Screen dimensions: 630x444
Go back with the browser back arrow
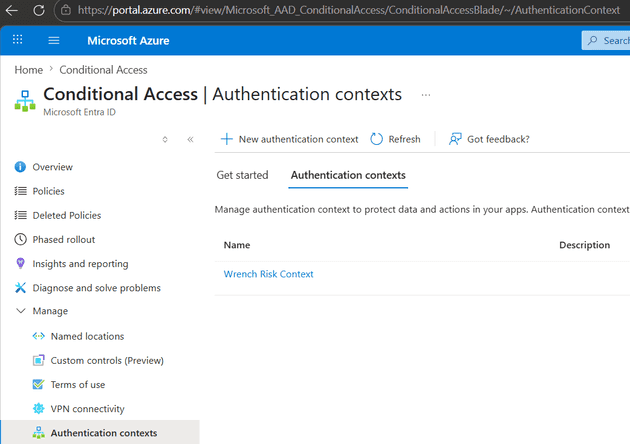pos(12,10)
